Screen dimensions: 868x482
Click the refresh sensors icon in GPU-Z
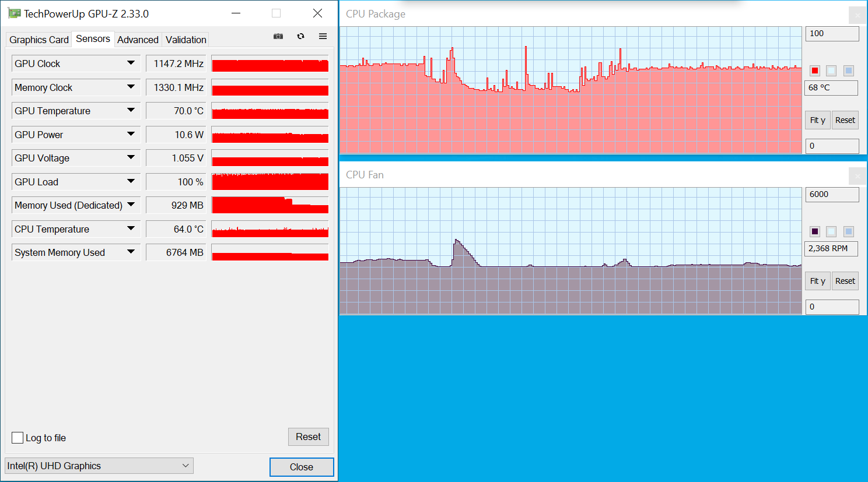300,36
